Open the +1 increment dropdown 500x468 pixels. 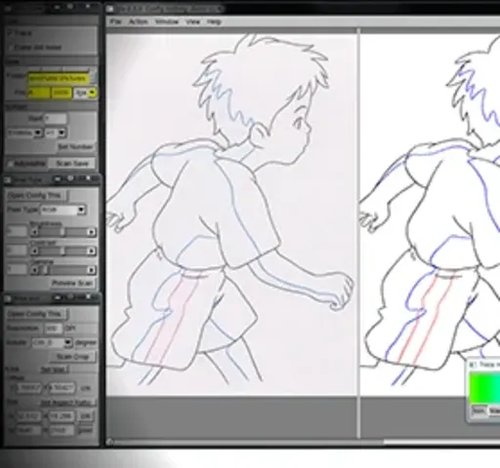point(55,133)
